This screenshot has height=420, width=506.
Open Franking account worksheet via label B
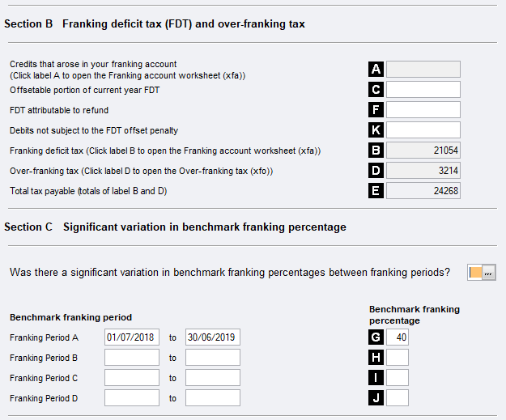[376, 151]
